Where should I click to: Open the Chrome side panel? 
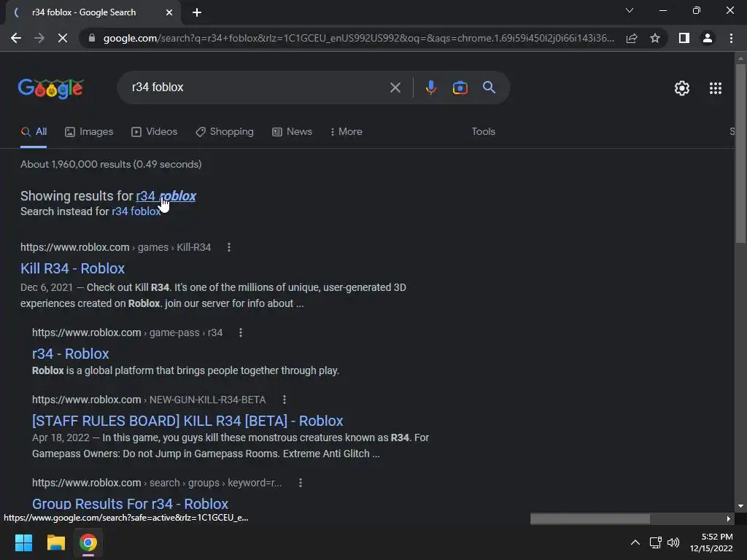tap(684, 38)
